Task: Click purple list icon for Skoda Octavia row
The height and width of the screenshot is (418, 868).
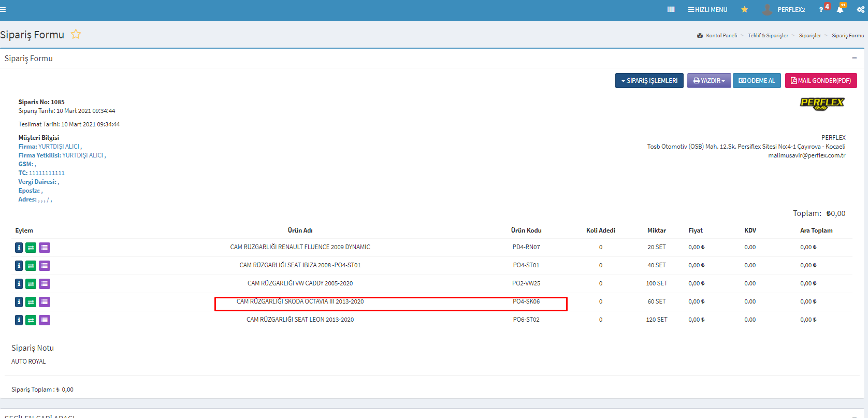Action: point(45,302)
